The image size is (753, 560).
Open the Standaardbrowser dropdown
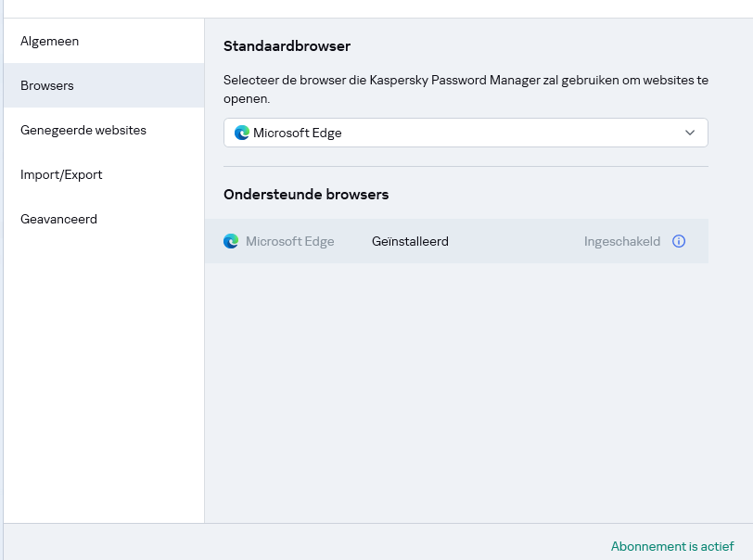(466, 133)
